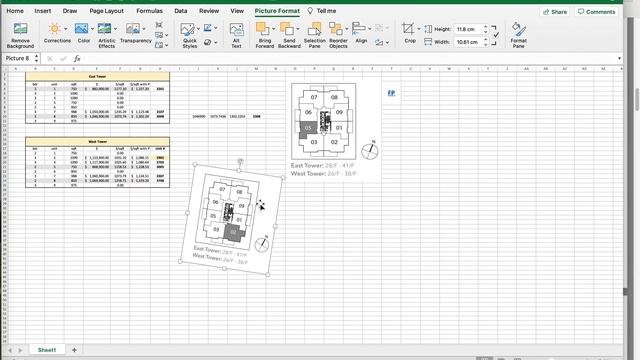This screenshot has height=360, width=640.
Task: Open the View tab
Action: 237,11
